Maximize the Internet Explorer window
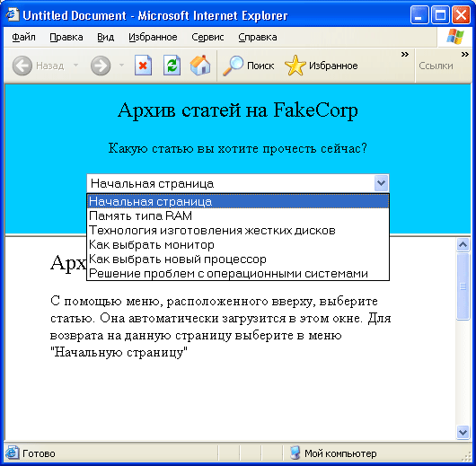 (440, 14)
